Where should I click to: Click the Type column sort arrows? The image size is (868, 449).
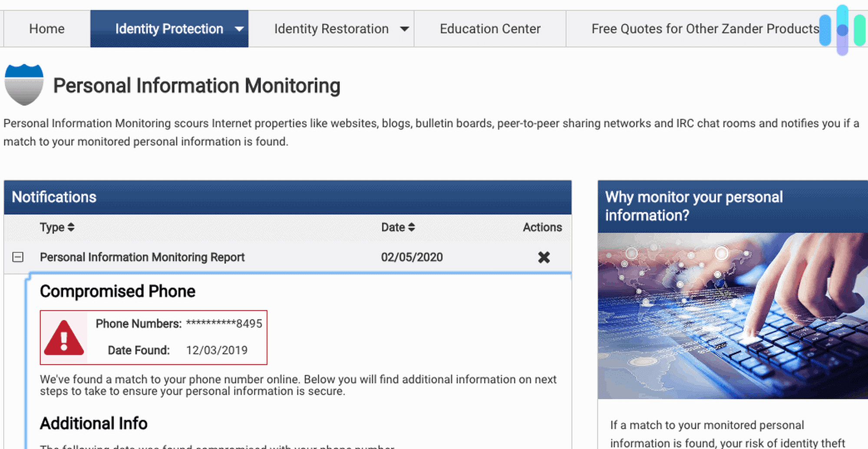click(x=71, y=227)
